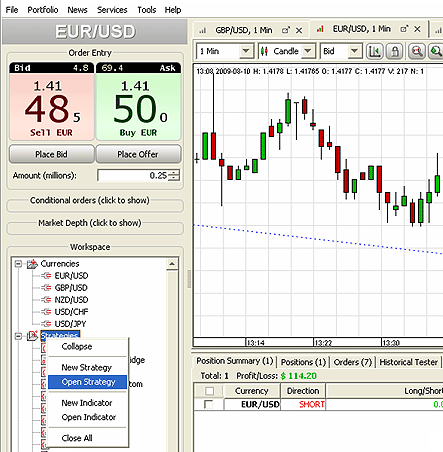Click the Amount (millions) input field

pyautogui.click(x=133, y=175)
